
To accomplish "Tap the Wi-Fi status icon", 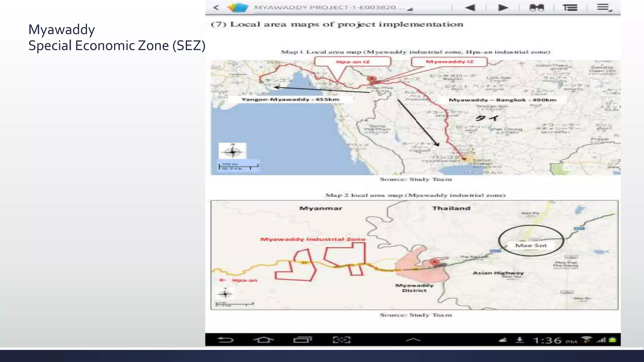I will [x=586, y=340].
